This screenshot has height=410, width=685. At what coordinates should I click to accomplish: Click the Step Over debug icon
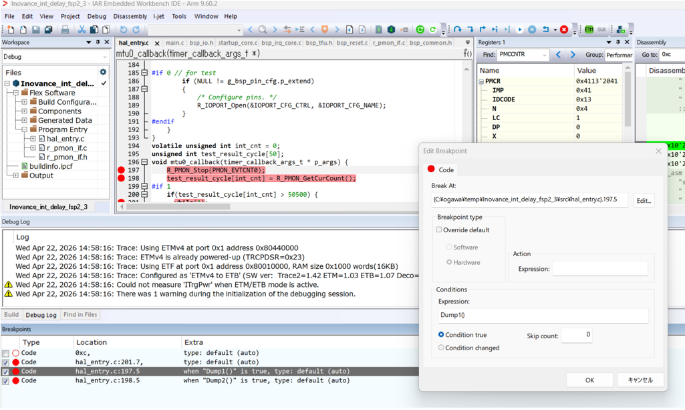(x=457, y=30)
